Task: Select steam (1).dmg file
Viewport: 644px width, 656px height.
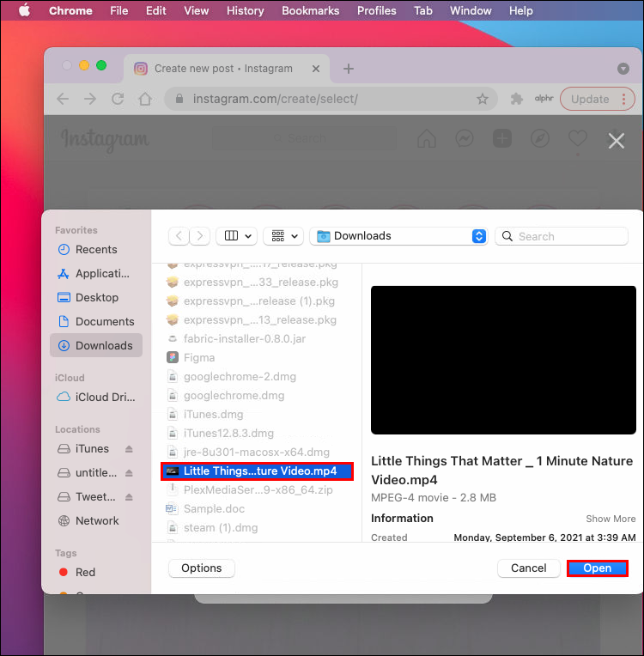Action: 257,527
